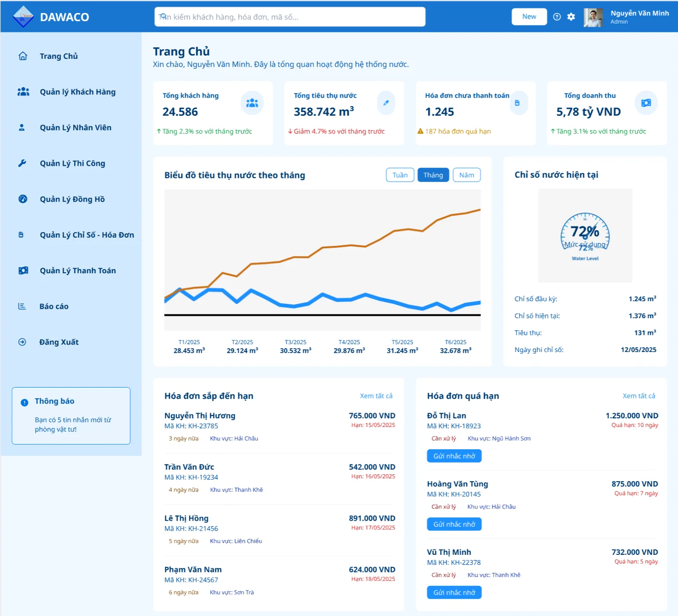Select the Tháng chart range

(433, 175)
